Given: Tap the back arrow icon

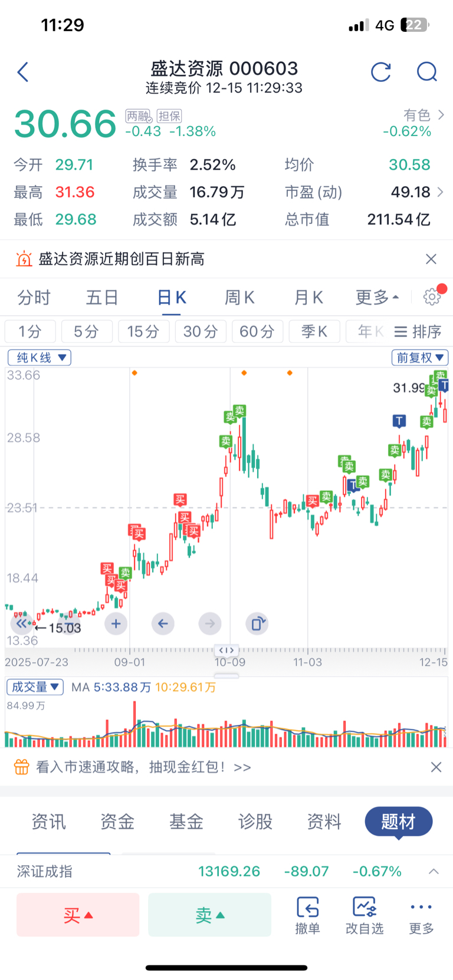Looking at the screenshot, I should (23, 72).
